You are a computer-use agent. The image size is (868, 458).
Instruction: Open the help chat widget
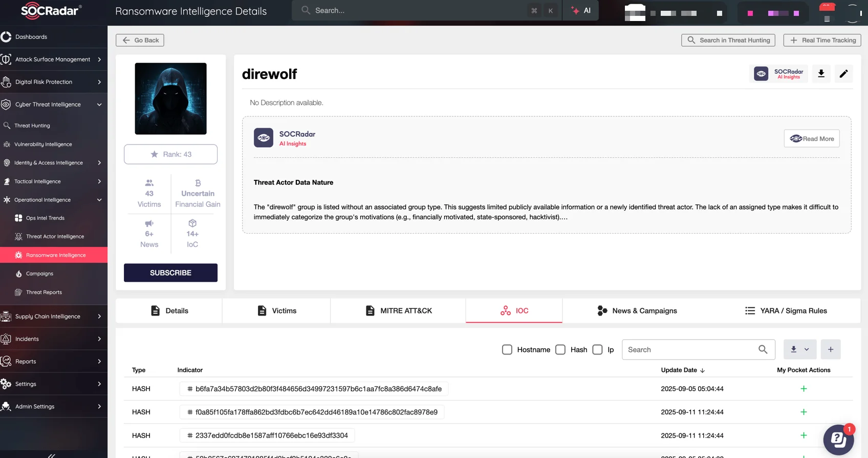838,440
